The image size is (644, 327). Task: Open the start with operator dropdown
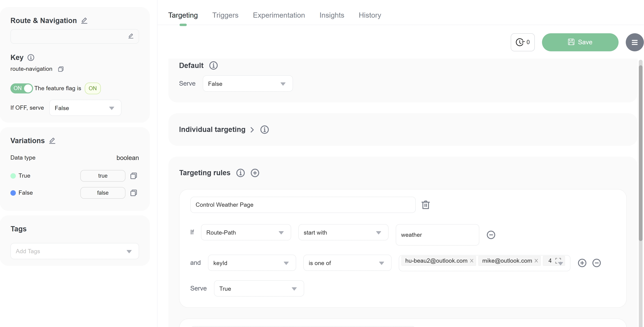343,232
